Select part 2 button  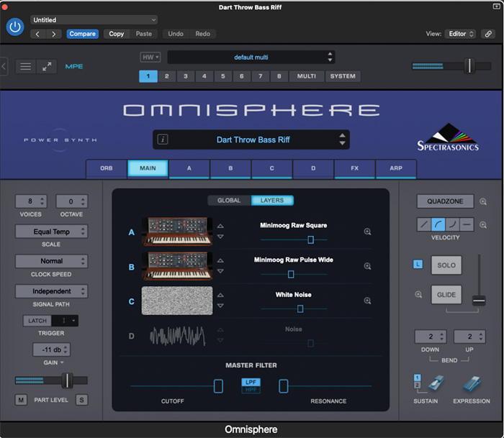point(166,76)
